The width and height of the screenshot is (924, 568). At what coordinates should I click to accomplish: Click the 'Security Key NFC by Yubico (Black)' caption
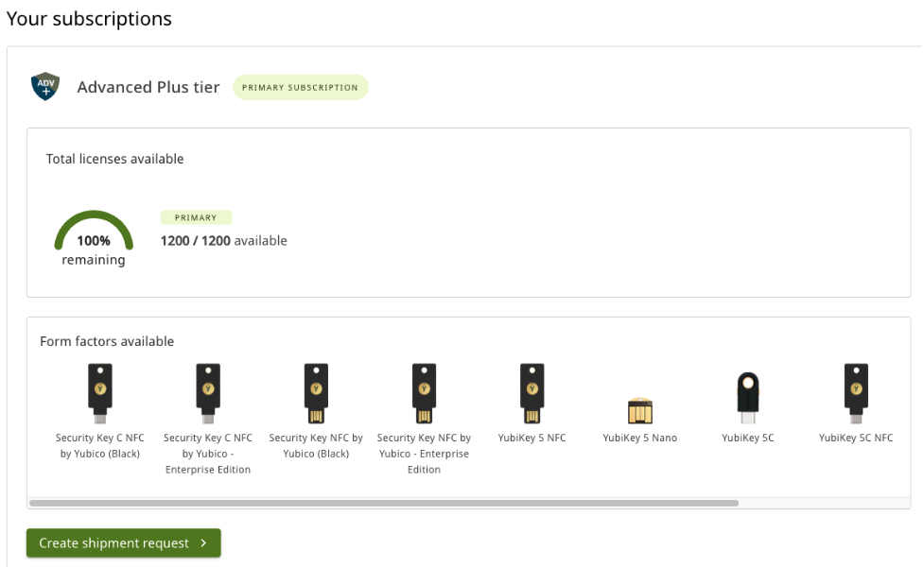316,445
